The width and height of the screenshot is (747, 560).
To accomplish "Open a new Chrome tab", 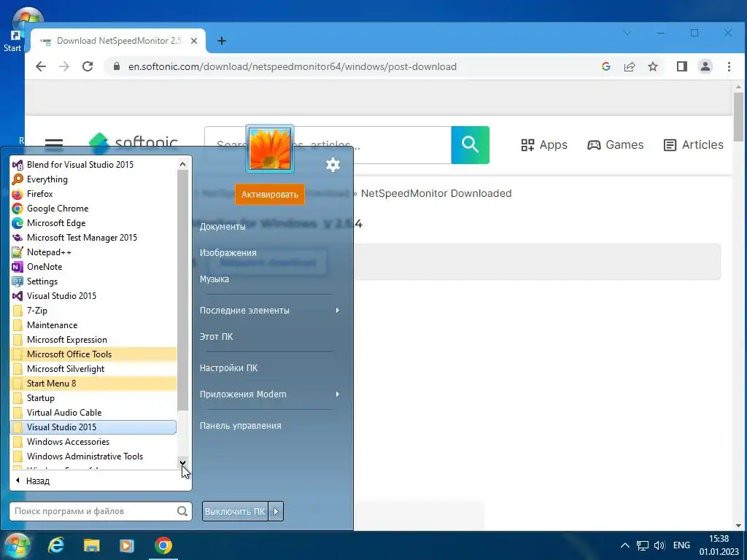I will pos(222,41).
